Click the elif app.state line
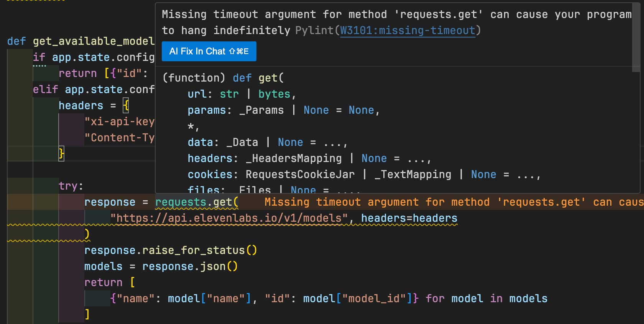 (x=93, y=89)
